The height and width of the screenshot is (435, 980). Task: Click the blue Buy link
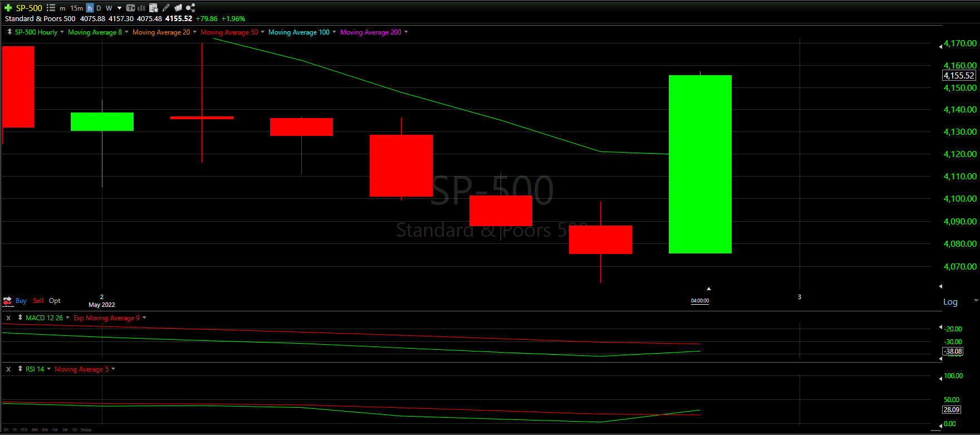tap(21, 301)
